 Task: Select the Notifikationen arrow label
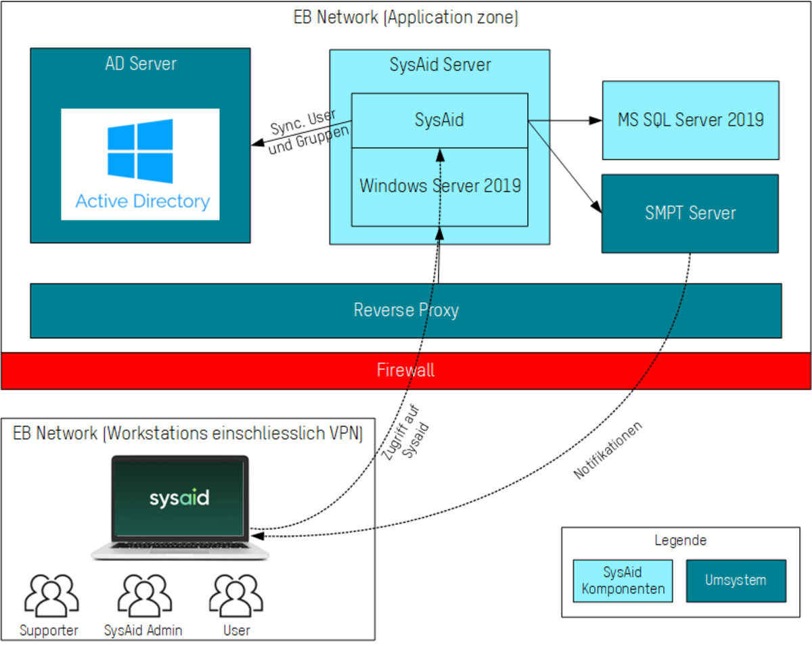click(607, 451)
